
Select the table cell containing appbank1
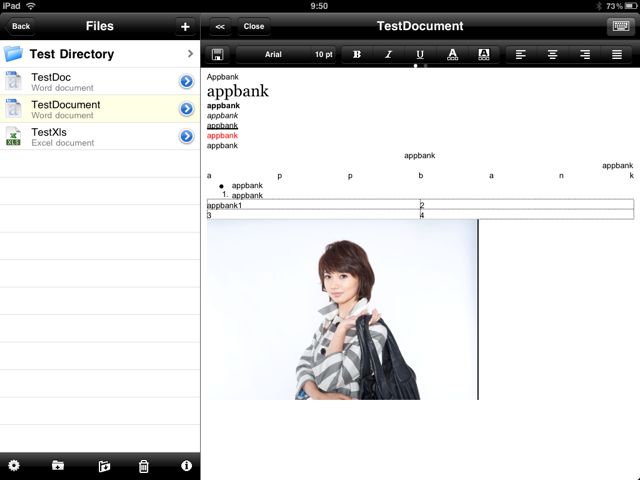[x=313, y=205]
